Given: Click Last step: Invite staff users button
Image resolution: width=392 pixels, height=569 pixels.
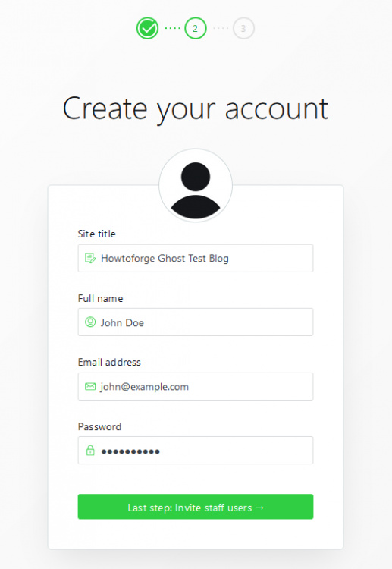Looking at the screenshot, I should tap(196, 507).
